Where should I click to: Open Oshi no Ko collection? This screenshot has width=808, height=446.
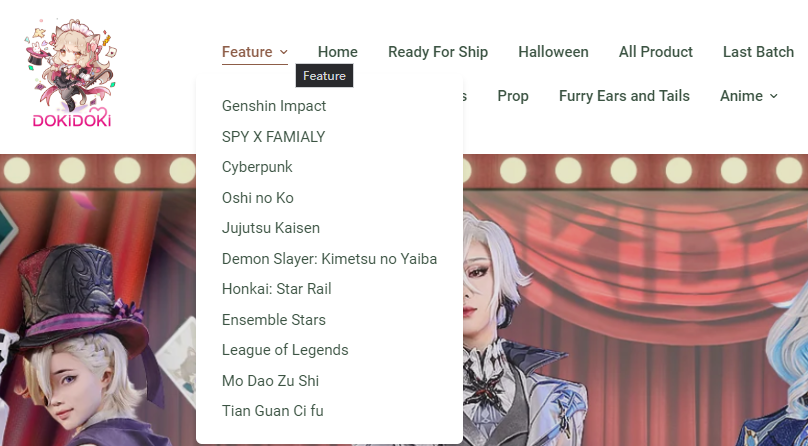pyautogui.click(x=257, y=198)
